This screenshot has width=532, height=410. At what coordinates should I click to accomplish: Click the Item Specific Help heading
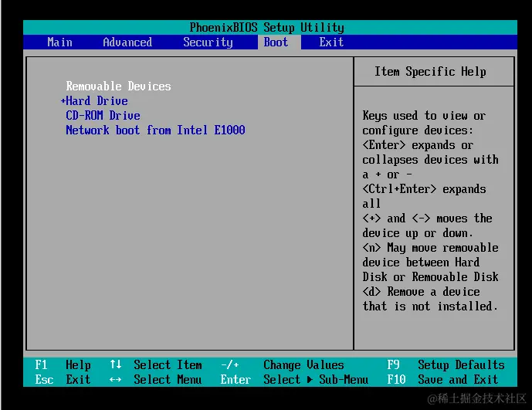tap(430, 72)
